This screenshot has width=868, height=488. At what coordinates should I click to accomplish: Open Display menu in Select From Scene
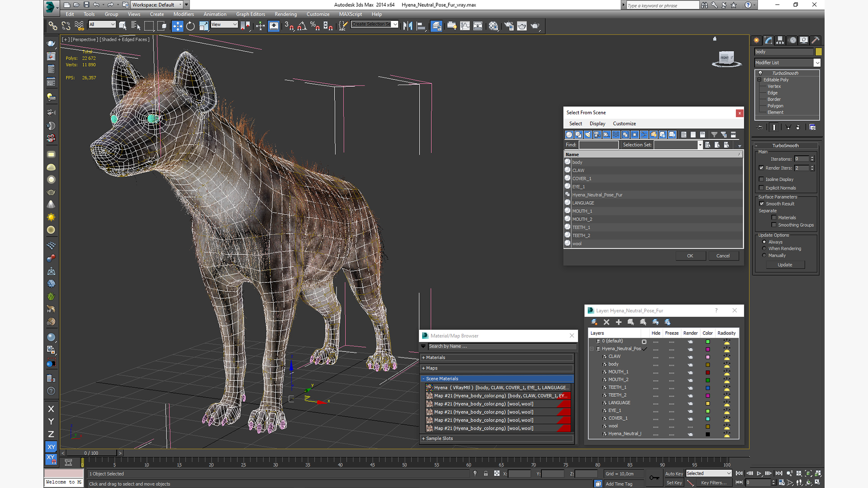(x=597, y=123)
